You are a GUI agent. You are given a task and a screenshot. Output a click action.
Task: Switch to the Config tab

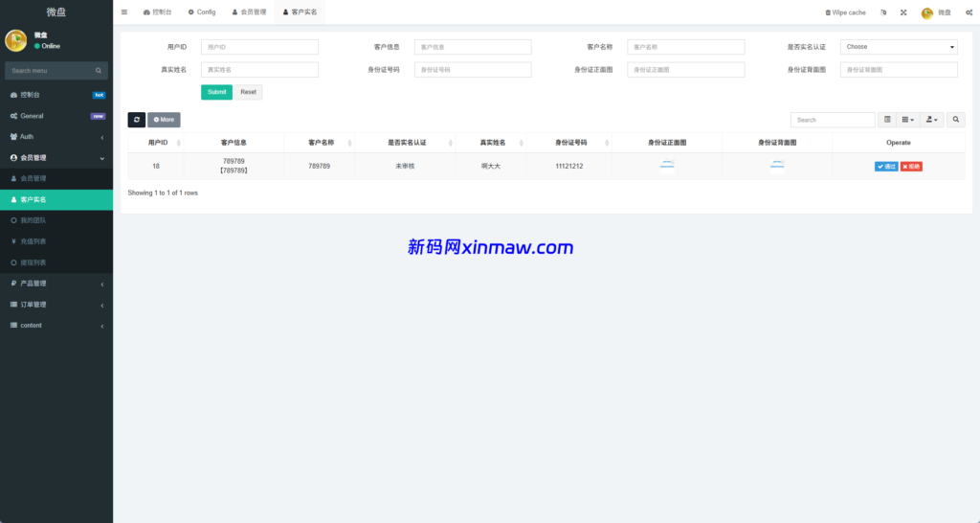point(202,11)
